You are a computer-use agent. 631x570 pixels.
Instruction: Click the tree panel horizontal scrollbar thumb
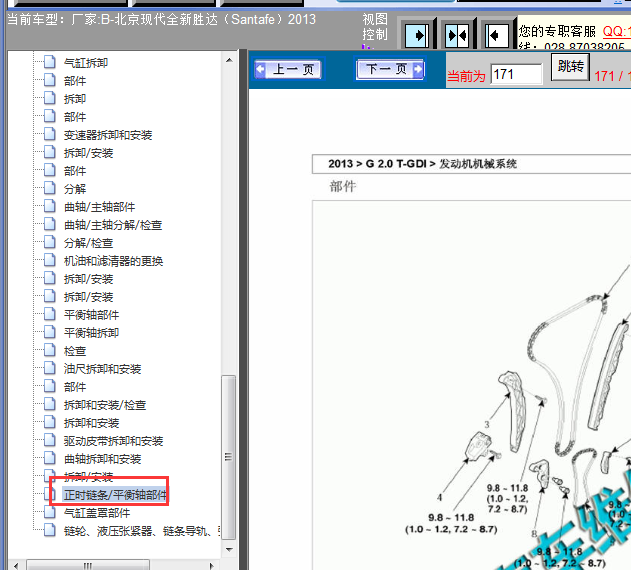coord(88,565)
